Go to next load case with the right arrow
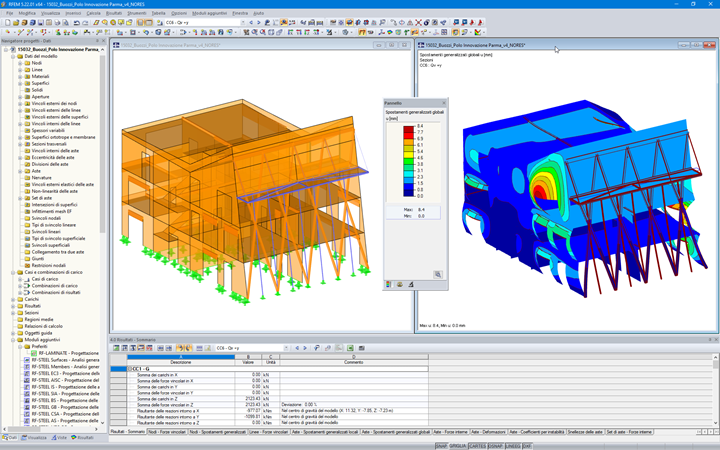720x450 pixels. pos(259,22)
